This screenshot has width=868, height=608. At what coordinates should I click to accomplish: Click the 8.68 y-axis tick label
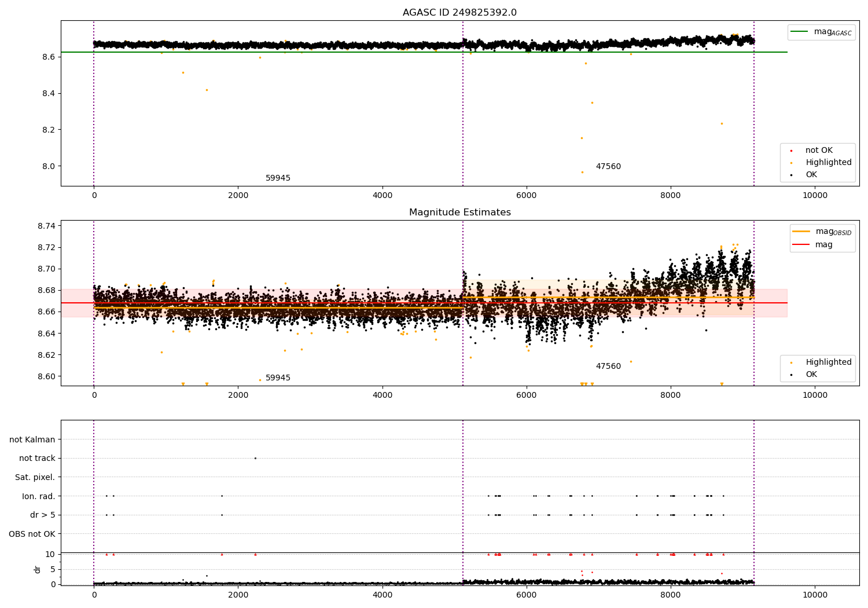click(x=46, y=290)
